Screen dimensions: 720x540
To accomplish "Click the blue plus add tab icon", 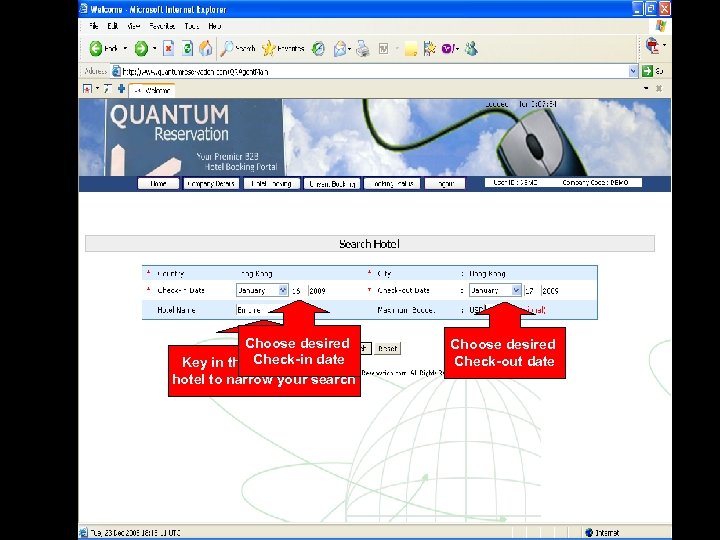I will tap(121, 89).
